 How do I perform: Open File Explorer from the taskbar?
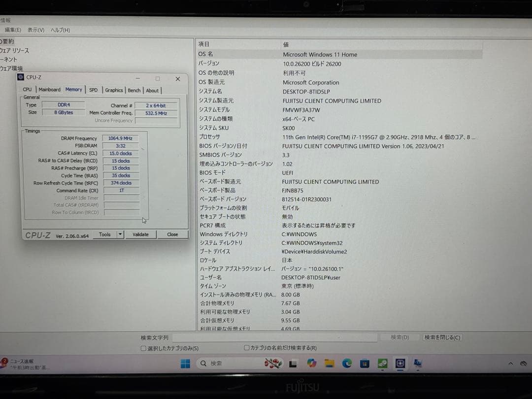(329, 364)
